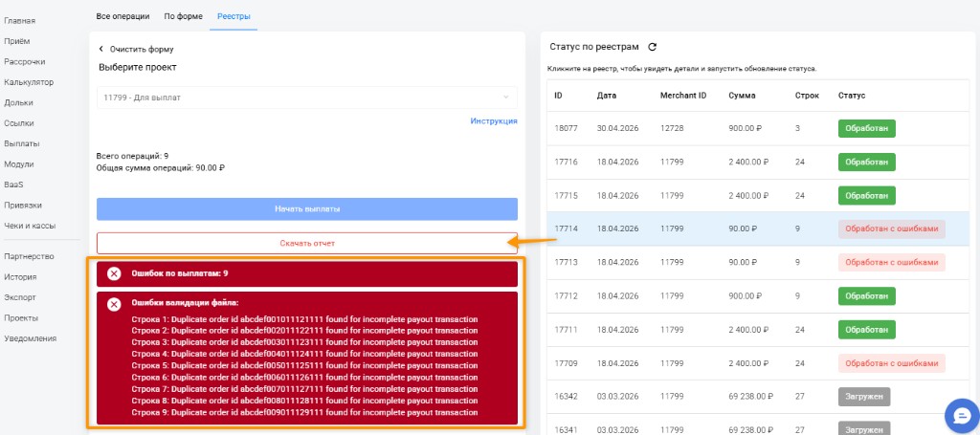Image resolution: width=980 pixels, height=435 pixels.
Task: Click the Сумма column header
Action: click(742, 96)
